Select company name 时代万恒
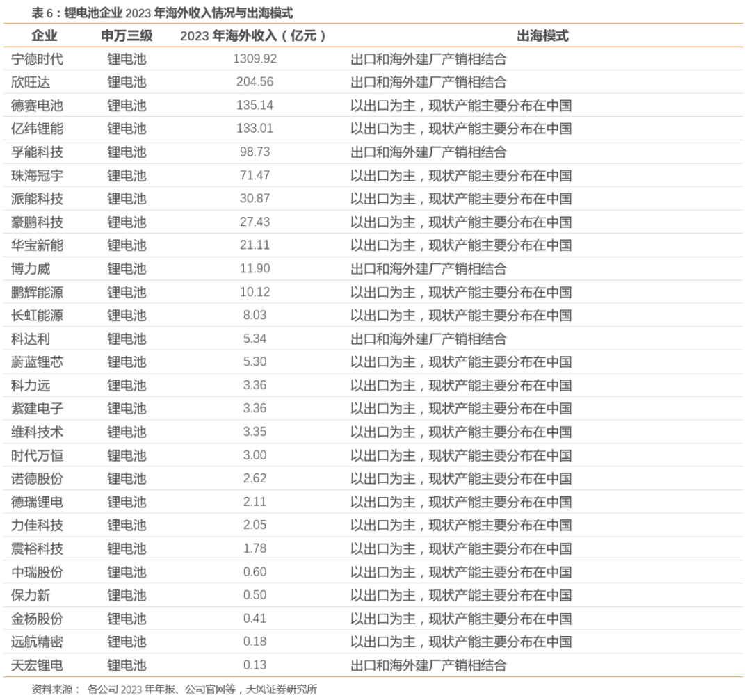751x700 pixels. (37, 455)
